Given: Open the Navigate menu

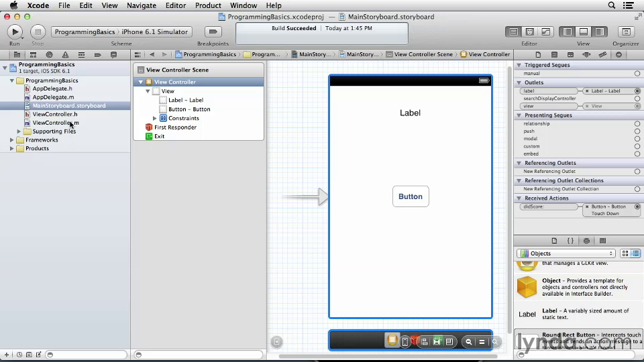Looking at the screenshot, I should click(142, 5).
